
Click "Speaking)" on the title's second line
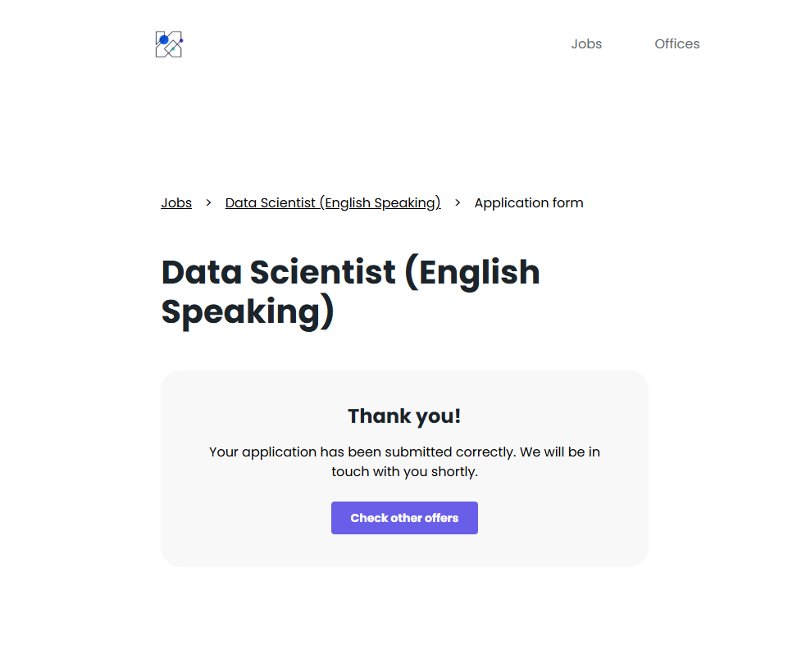pos(248,312)
